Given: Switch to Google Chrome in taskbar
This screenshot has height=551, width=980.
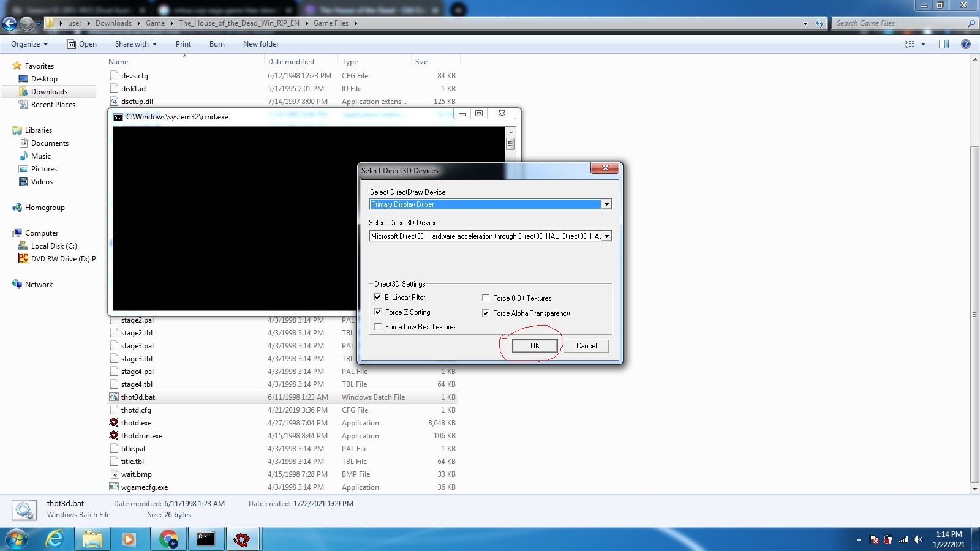Looking at the screenshot, I should pos(168,539).
